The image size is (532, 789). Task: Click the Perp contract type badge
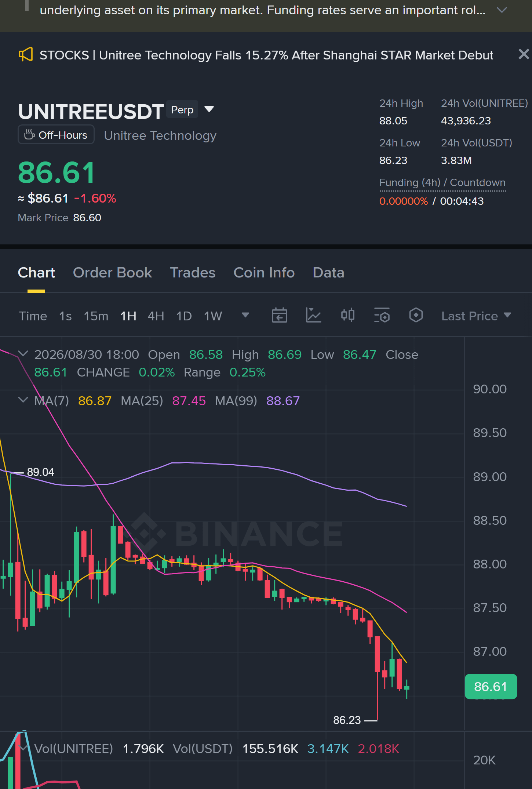pos(182,109)
